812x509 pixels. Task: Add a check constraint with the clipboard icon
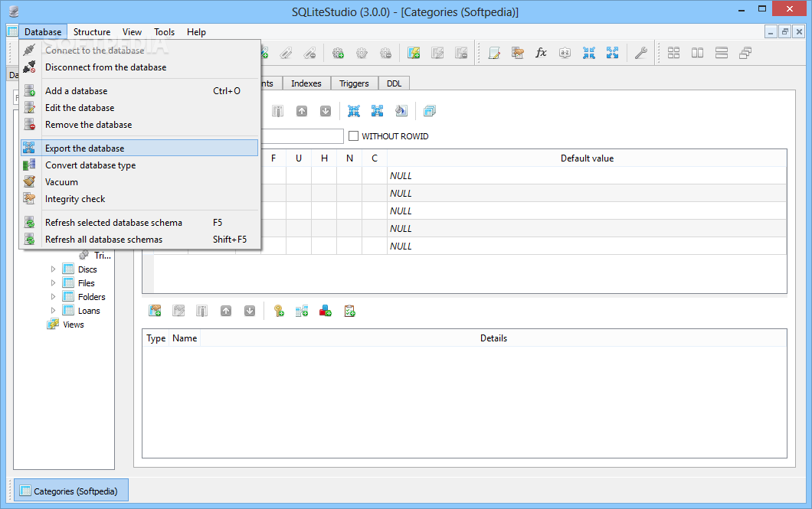[349, 311]
